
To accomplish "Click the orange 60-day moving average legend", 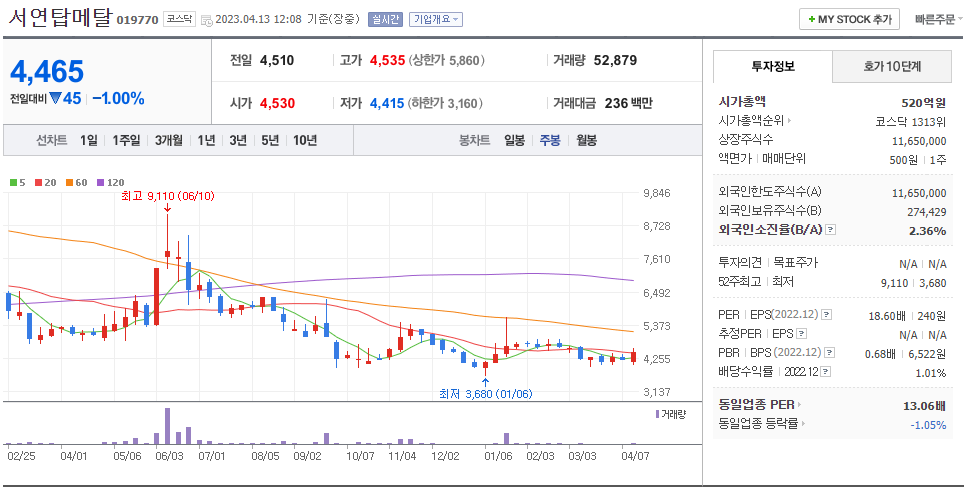I will [x=77, y=183].
